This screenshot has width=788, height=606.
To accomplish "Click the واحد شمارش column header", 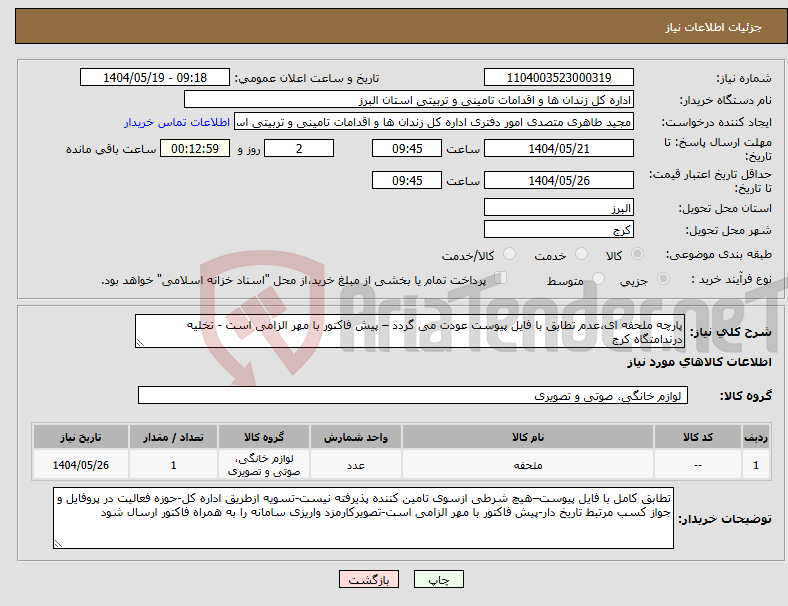I will 355,437.
